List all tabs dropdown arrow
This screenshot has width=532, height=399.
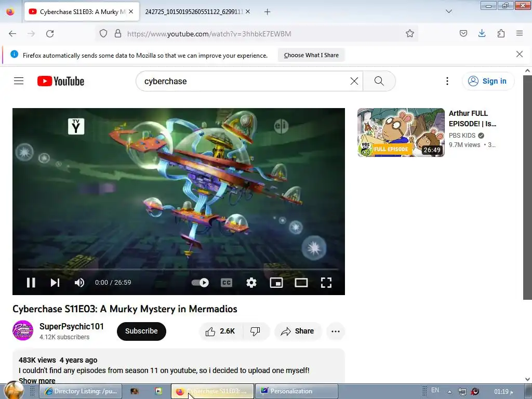click(448, 11)
